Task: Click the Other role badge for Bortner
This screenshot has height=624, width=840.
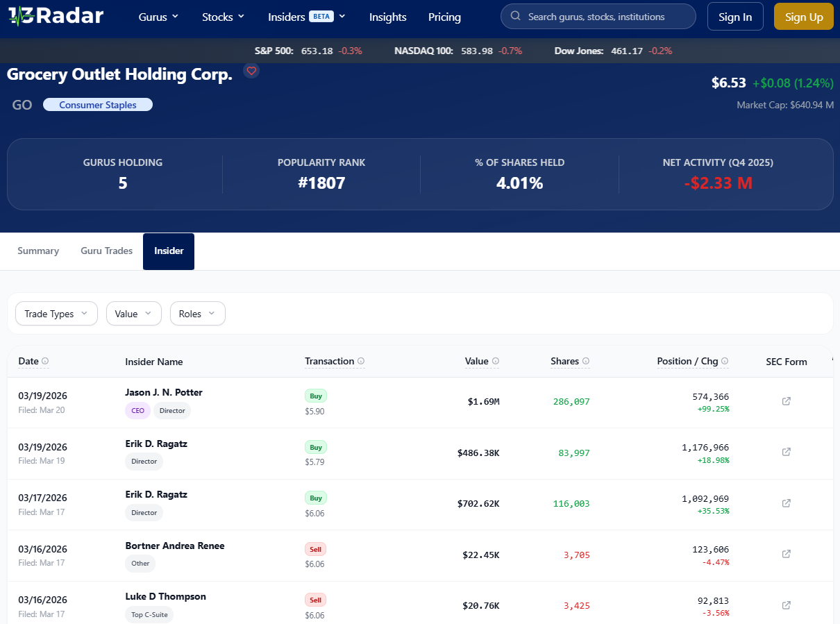Action: (x=140, y=563)
